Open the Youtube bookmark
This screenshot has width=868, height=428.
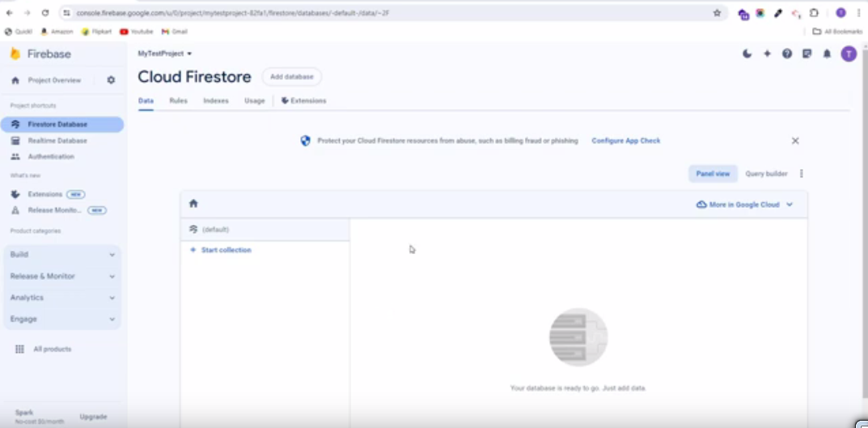point(136,32)
